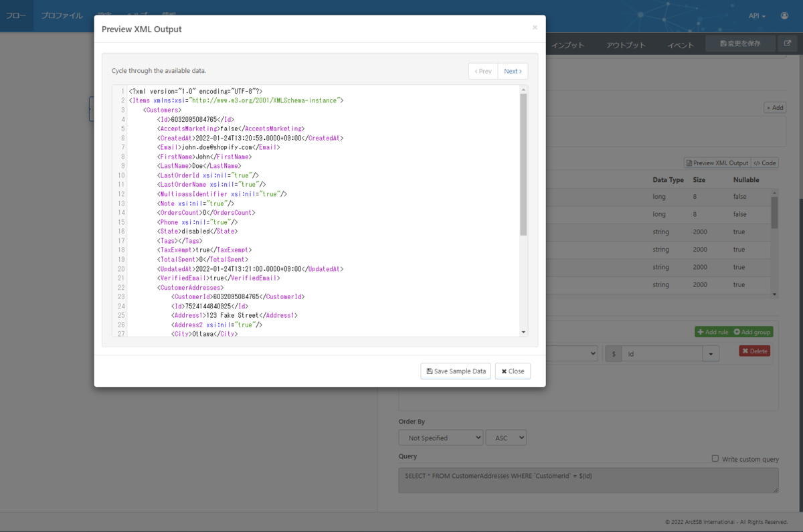The image size is (803, 532).
Task: Click the scroll down arrow of columns table
Action: [775, 294]
